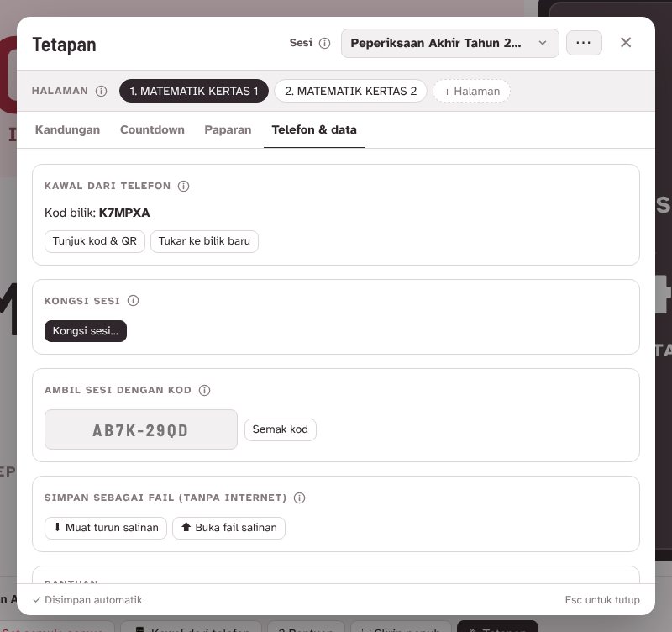Click the Tetapan dialog title
Viewport: 672px width, 632px height.
pyautogui.click(x=65, y=45)
